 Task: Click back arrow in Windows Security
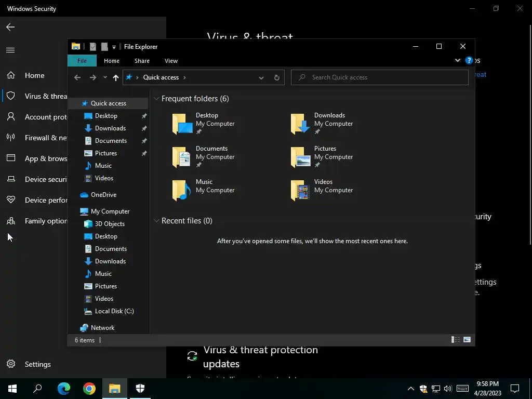coord(10,27)
